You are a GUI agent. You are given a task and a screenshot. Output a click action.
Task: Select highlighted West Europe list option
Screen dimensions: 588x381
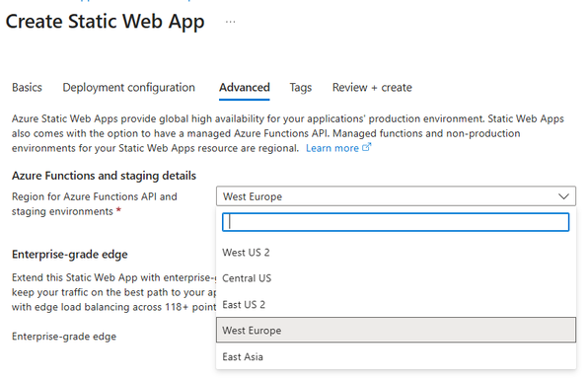point(396,330)
